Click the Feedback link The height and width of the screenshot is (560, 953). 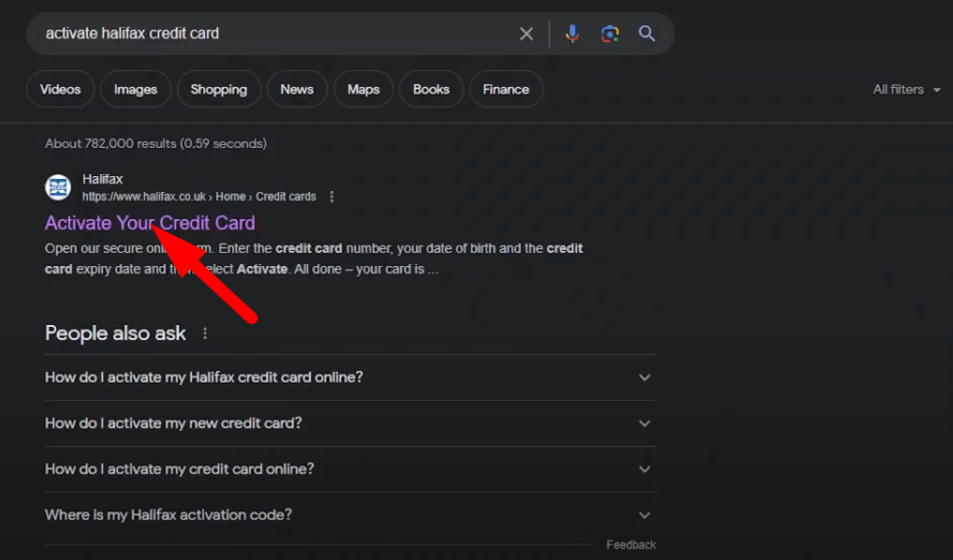(x=631, y=545)
